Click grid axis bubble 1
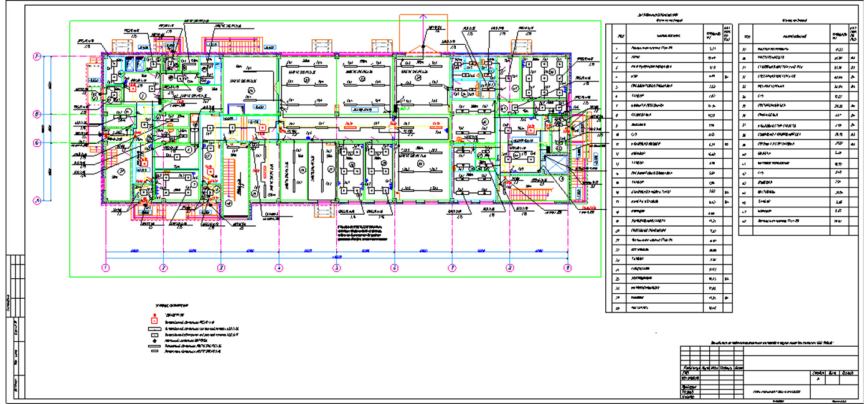This screenshot has height=404, width=868. (x=105, y=268)
